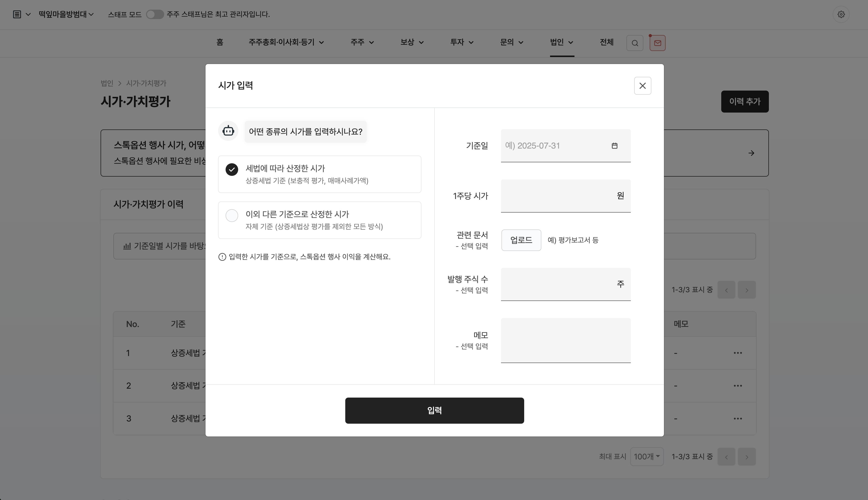Click the document list icon at top left

pos(17,14)
